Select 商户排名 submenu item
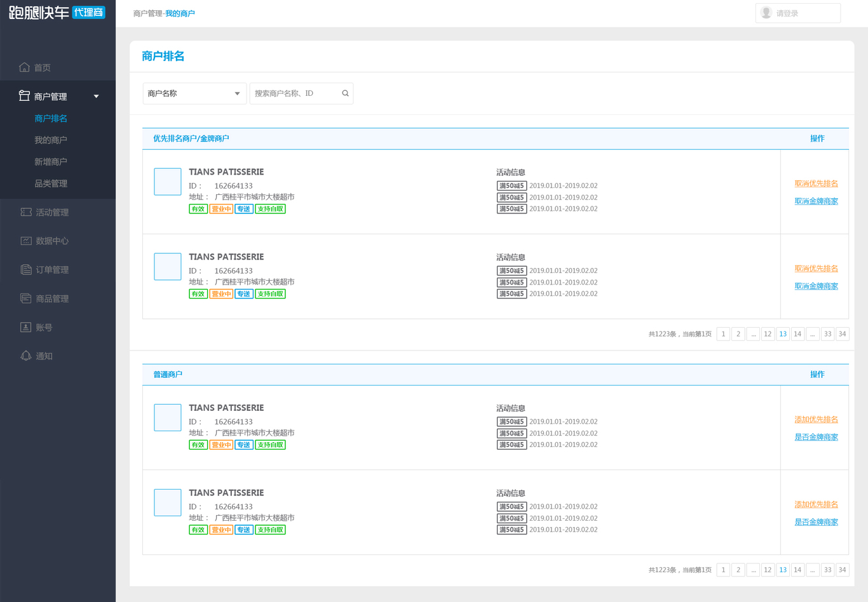The height and width of the screenshot is (602, 868). coord(51,118)
